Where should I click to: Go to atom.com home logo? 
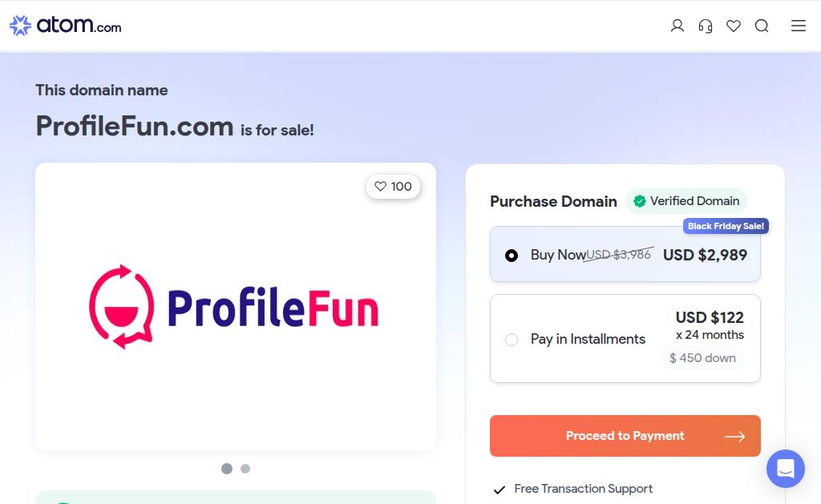pos(66,26)
